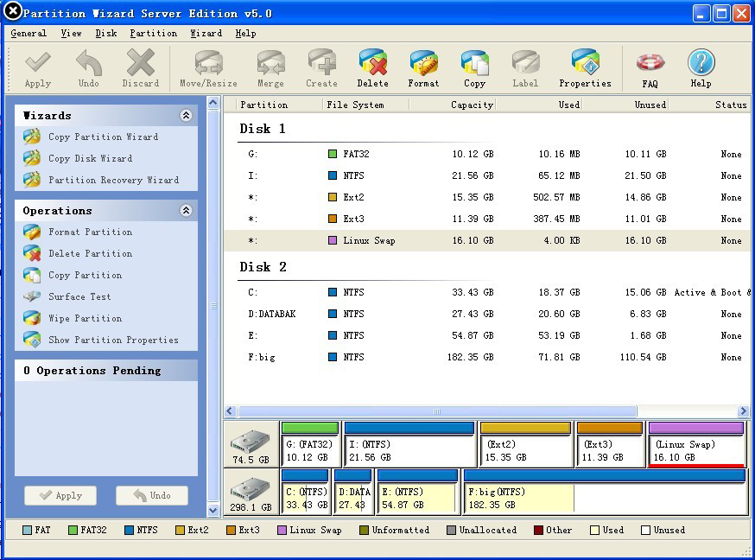Viewport: 755px width, 560px height.
Task: Sort by the Used column header
Action: 539,105
